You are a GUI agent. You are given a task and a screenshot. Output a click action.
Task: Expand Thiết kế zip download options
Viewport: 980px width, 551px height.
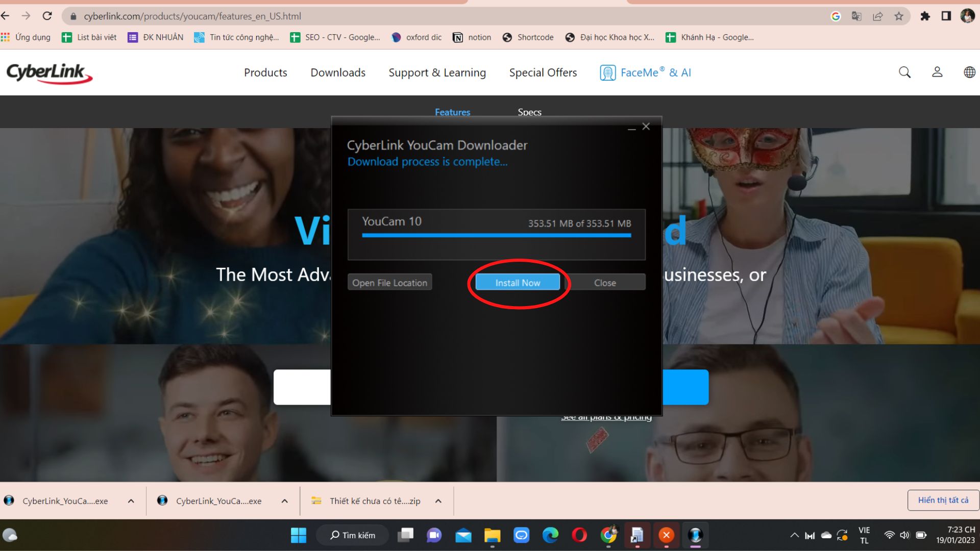pos(438,501)
